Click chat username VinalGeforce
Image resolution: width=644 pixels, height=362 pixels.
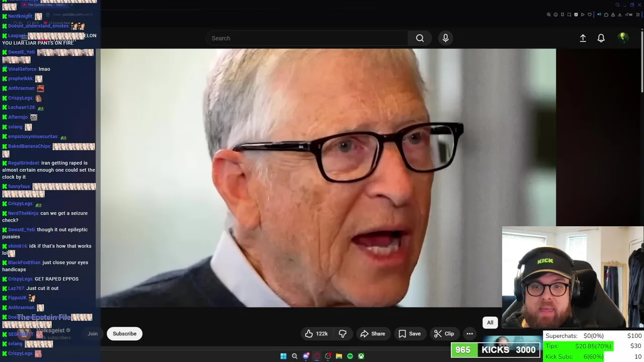pyautogui.click(x=22, y=69)
